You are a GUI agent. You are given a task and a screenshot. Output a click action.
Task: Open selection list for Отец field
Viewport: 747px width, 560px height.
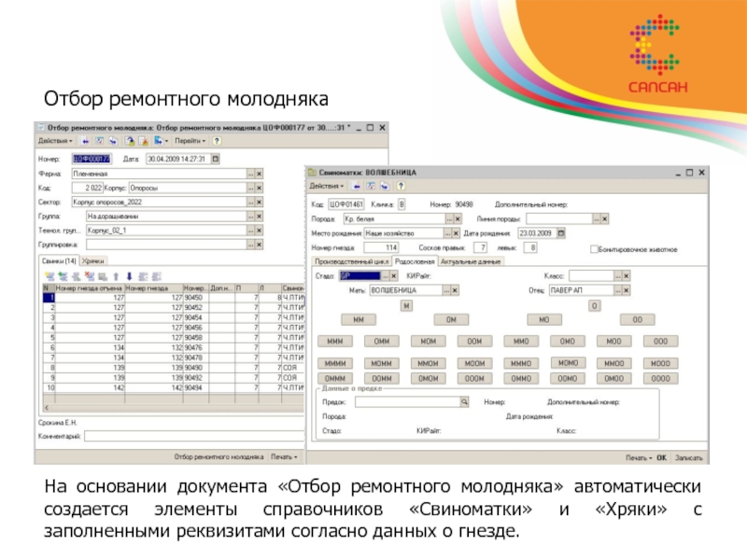click(618, 290)
